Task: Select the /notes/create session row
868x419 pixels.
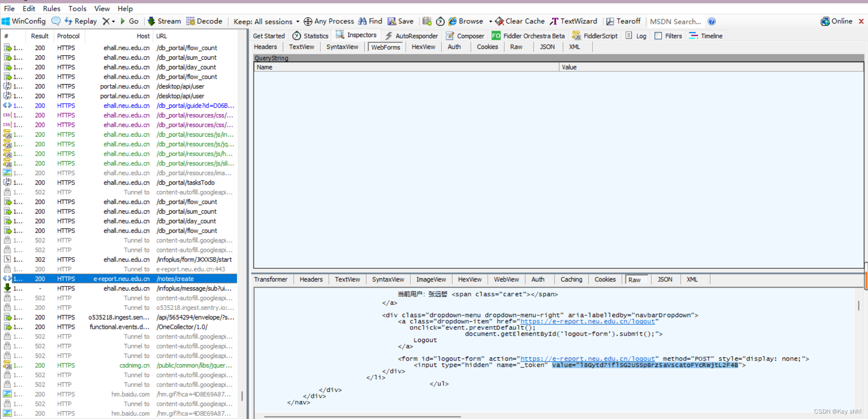Action: click(119, 279)
